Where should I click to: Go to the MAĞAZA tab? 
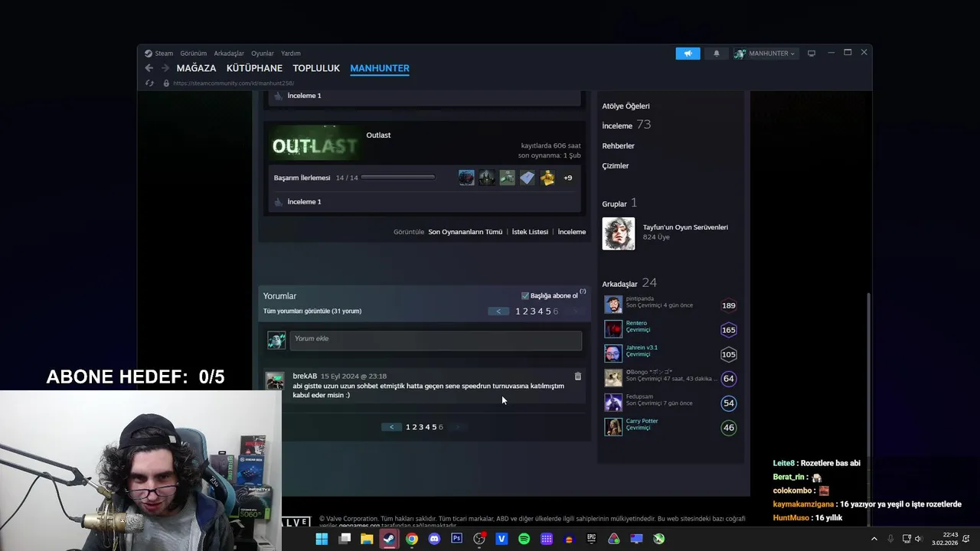coord(196,68)
